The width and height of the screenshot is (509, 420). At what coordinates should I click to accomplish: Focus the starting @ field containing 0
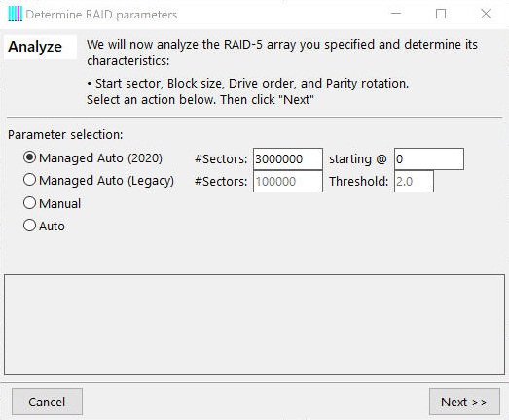(x=429, y=158)
